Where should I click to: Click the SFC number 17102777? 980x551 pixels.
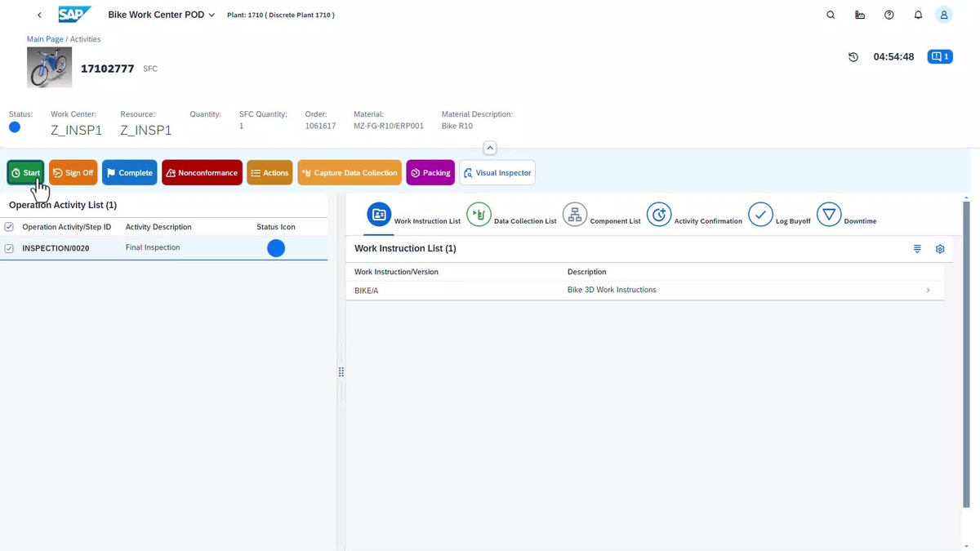[x=107, y=69]
